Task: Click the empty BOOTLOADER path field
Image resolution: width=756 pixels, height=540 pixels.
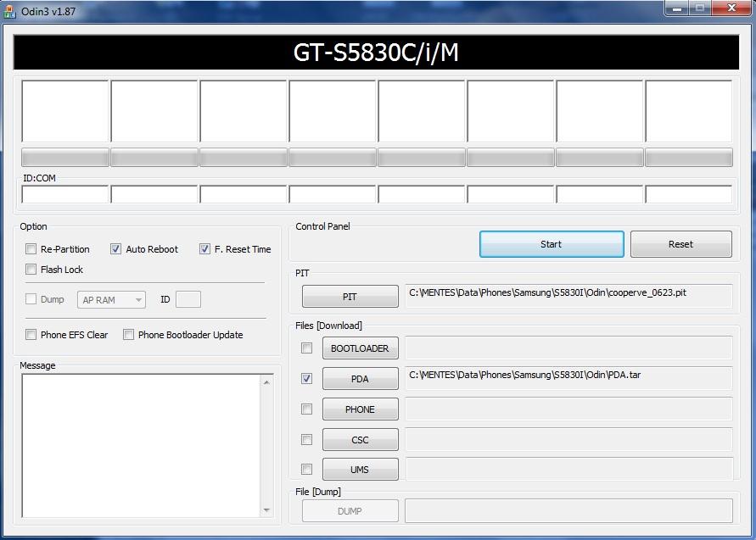Action: (x=568, y=348)
